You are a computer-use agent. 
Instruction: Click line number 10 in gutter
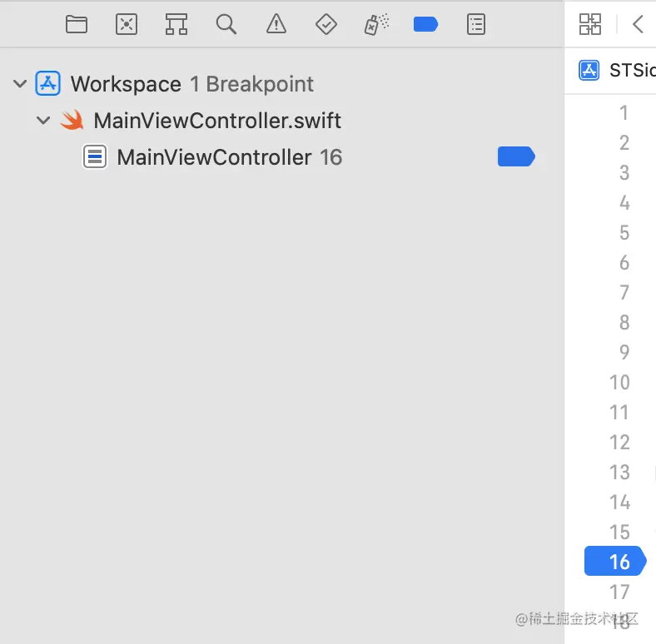point(619,382)
